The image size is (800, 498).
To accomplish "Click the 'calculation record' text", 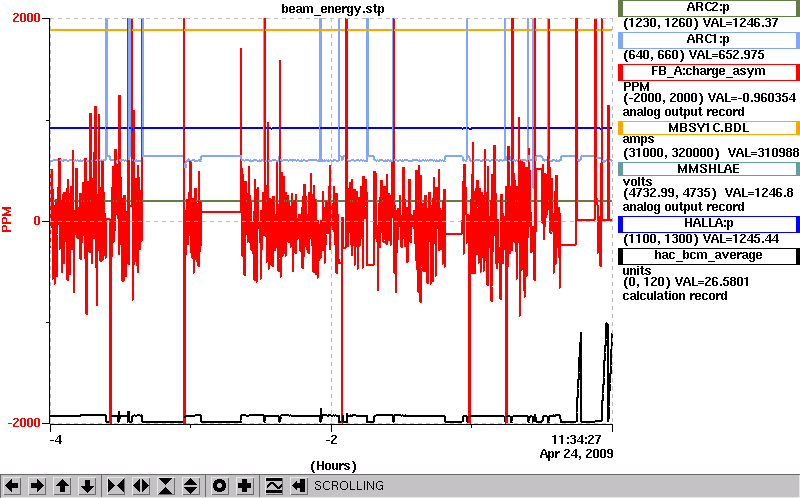I will pos(674,296).
